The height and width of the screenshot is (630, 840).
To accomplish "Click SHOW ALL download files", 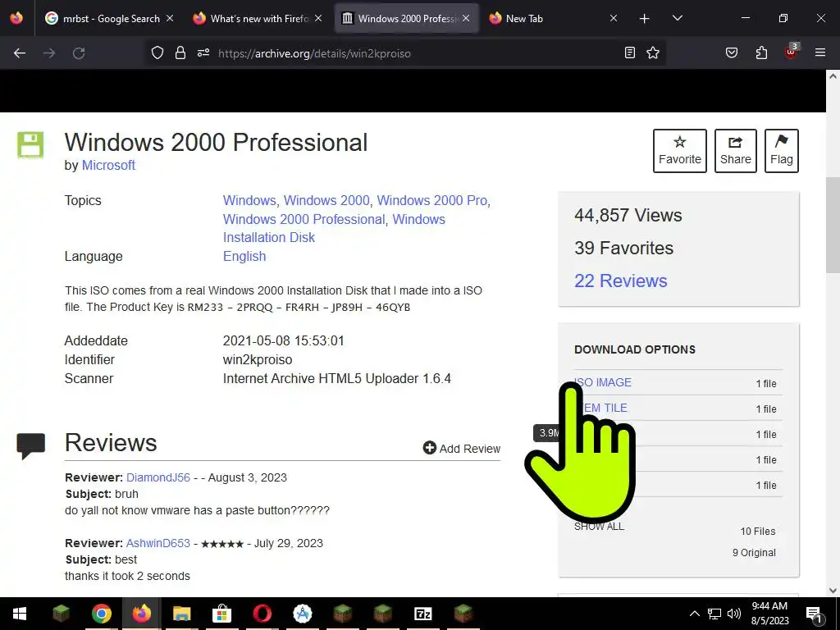I will point(599,526).
